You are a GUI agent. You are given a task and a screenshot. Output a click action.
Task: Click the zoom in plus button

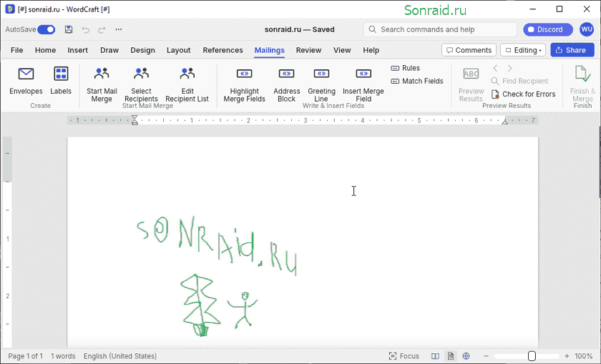coord(567,356)
